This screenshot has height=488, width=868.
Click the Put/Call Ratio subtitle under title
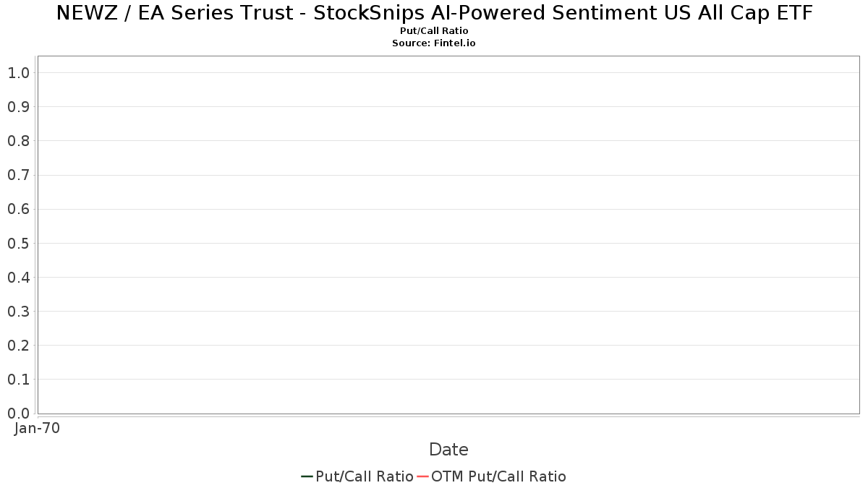click(x=434, y=31)
